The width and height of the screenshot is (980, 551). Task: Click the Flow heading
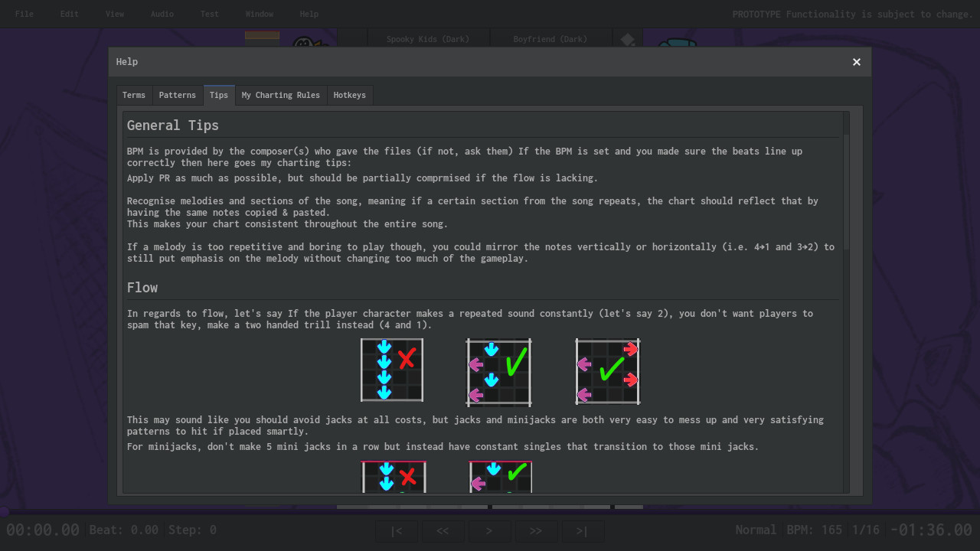point(142,288)
